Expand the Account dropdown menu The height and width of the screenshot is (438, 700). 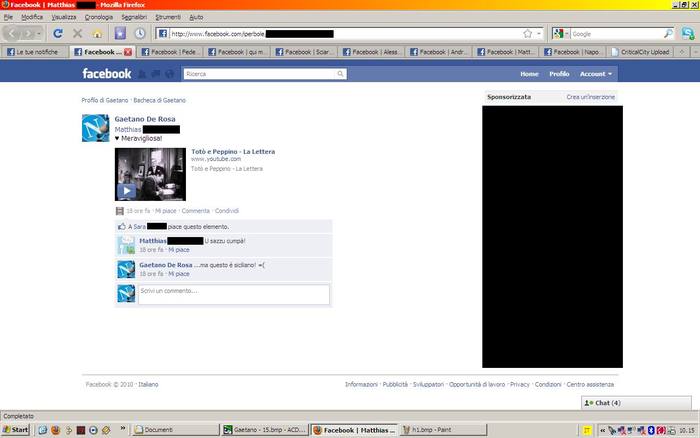tap(596, 74)
